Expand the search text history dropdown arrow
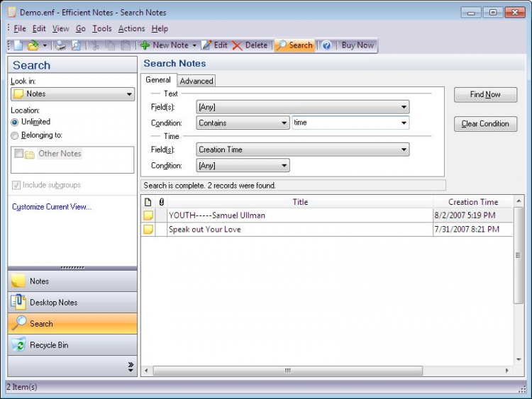 [x=404, y=123]
